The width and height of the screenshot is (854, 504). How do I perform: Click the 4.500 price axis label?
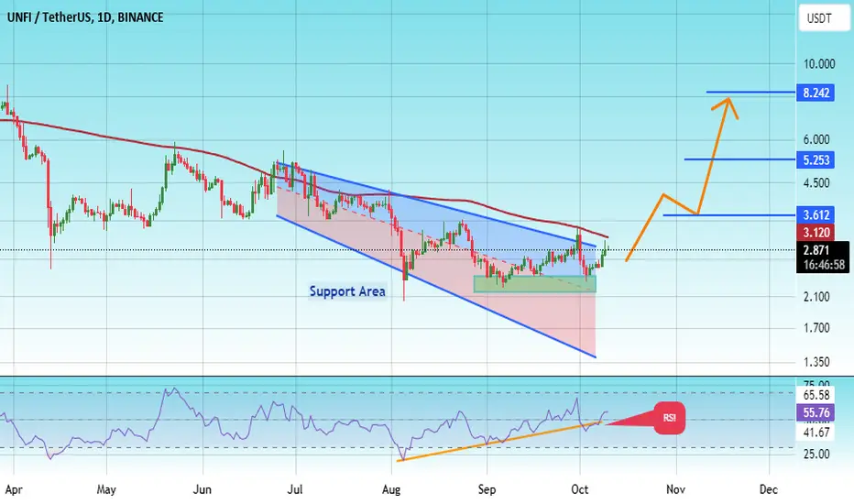point(816,183)
